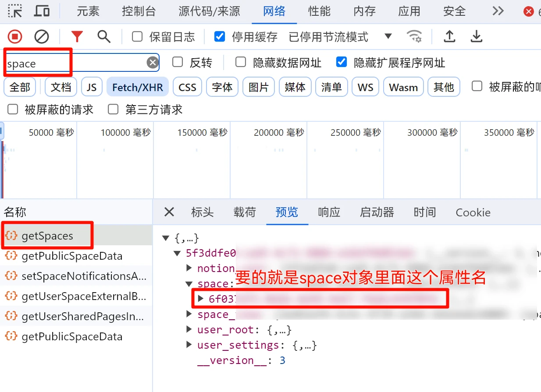Screen dimensions: 541x392
Task: Stop recording network log
Action: [14, 37]
